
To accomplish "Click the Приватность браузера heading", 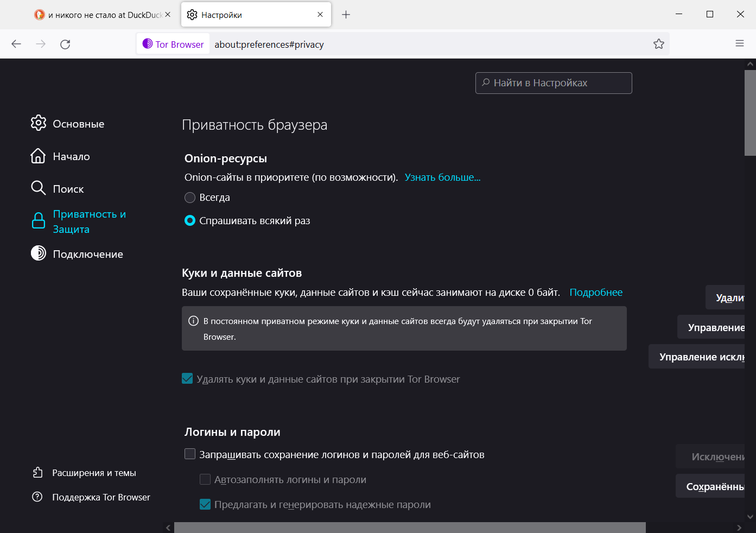I will [255, 125].
